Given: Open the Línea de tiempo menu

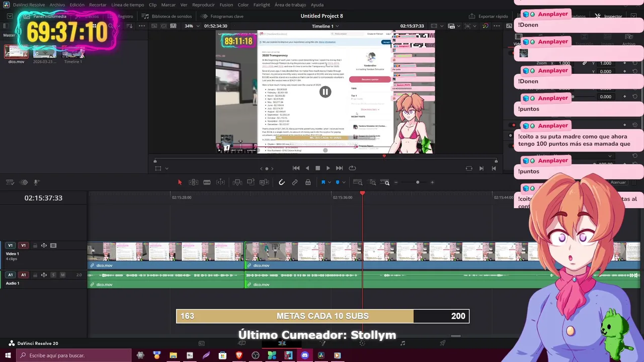Looking at the screenshot, I should click(x=127, y=5).
